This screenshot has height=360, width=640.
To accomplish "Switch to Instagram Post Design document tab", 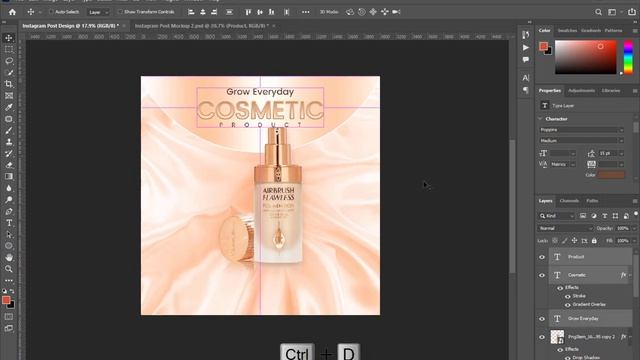I will tap(70, 26).
